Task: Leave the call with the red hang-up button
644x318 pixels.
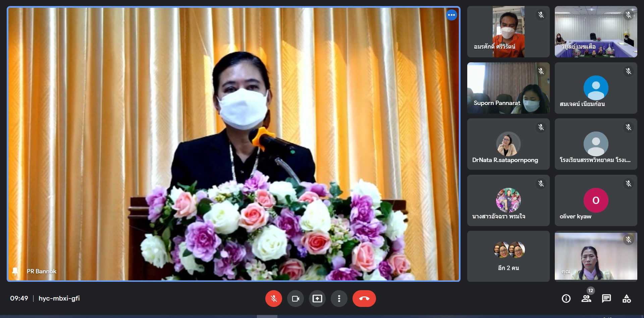Action: tap(364, 299)
